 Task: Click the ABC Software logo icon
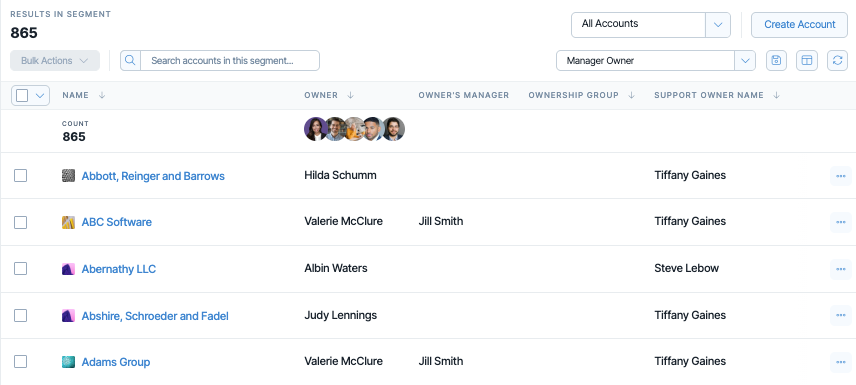68,222
